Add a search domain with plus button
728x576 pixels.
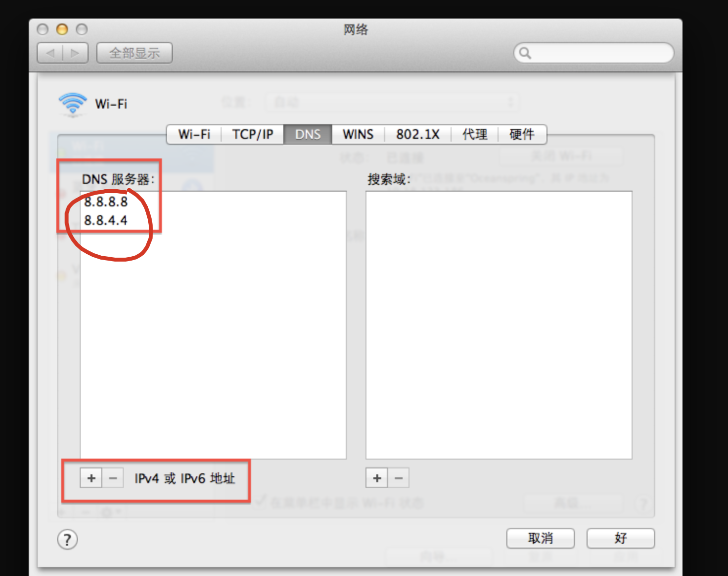click(x=377, y=478)
